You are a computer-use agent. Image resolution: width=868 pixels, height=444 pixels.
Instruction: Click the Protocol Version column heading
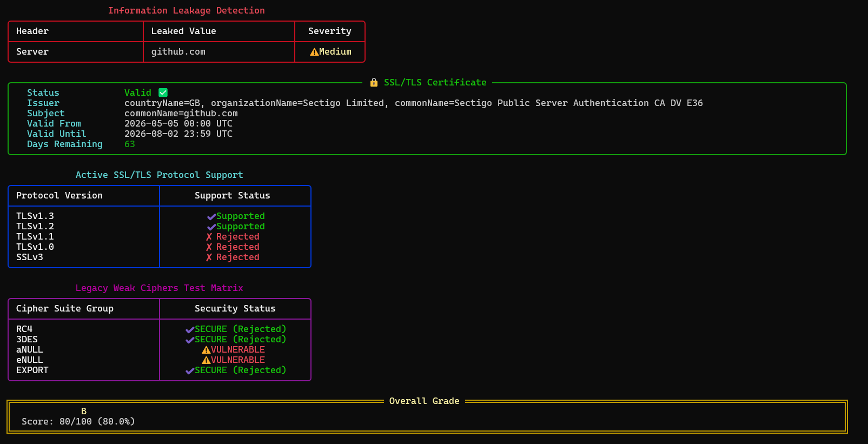59,195
